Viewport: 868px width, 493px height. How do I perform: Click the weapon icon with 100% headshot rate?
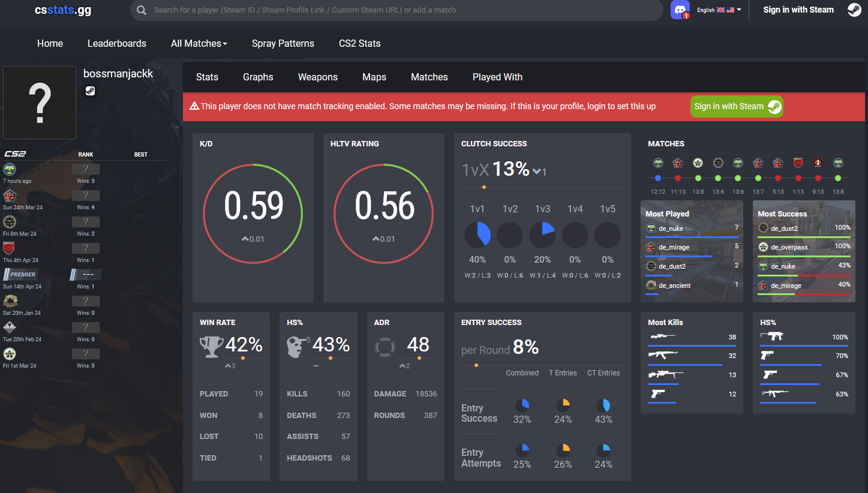(772, 336)
